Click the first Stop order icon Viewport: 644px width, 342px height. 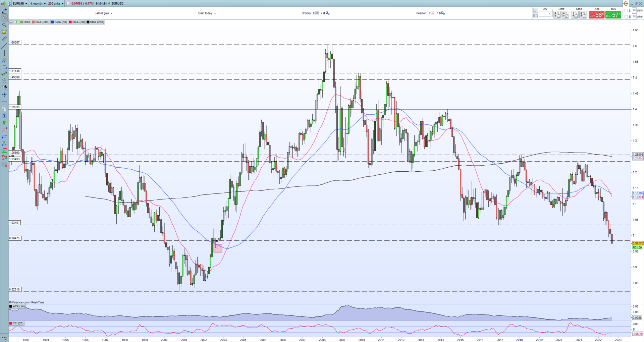click(575, 15)
